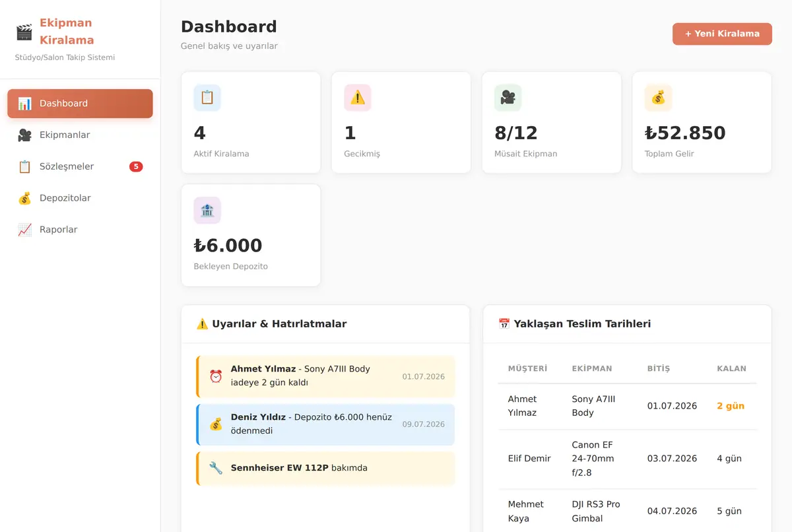Click the 03.07.2026 end date cell
The width and height of the screenshot is (792, 532).
[x=672, y=459]
